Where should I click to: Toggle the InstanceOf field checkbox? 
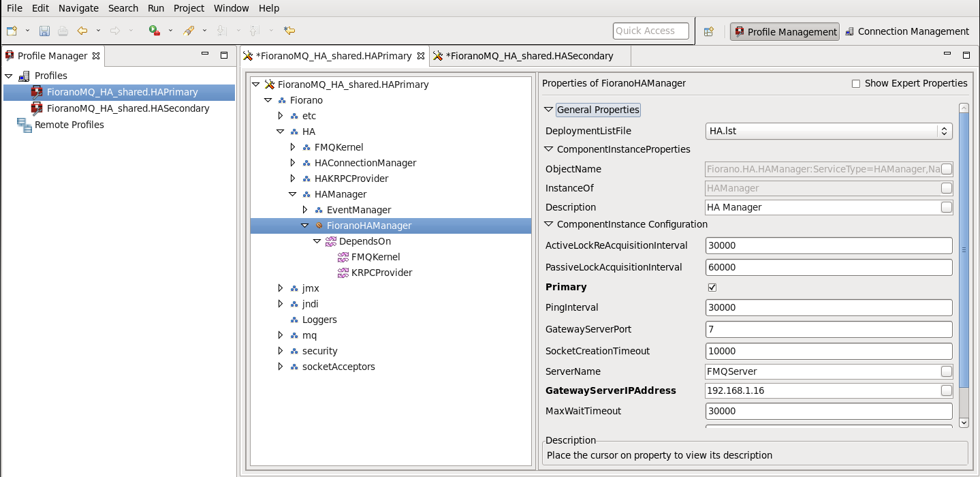click(946, 188)
